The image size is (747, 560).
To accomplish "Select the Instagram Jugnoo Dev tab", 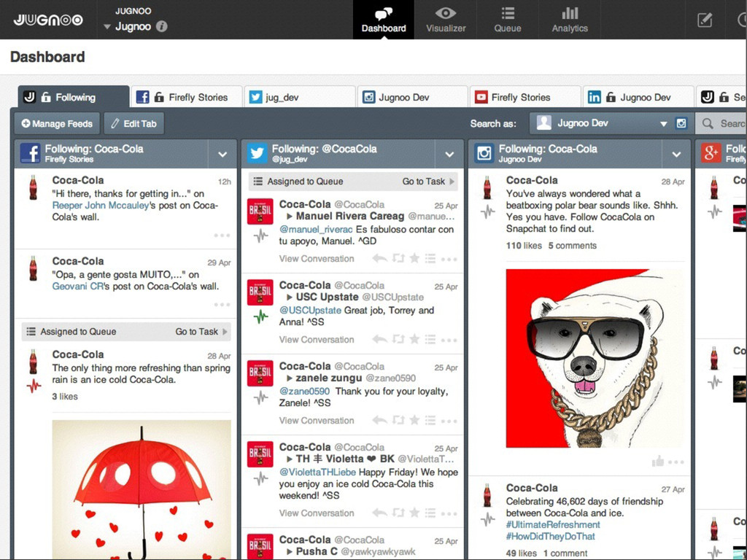I will [413, 97].
